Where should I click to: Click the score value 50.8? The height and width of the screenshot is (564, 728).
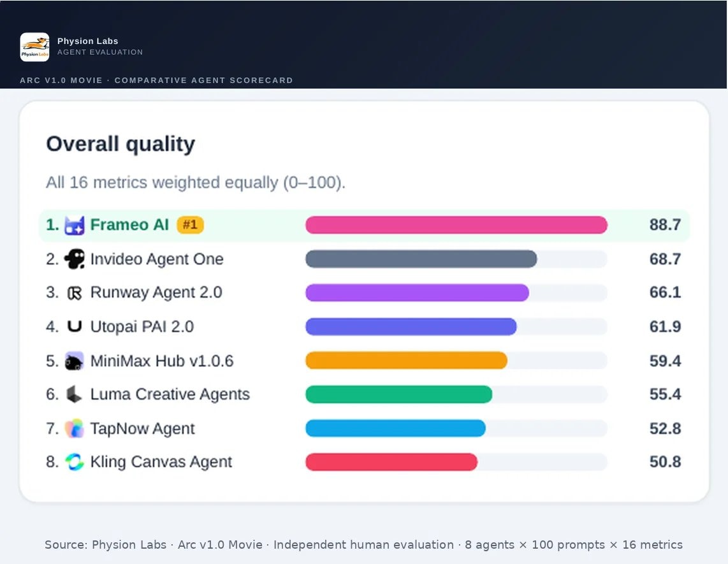coord(665,462)
